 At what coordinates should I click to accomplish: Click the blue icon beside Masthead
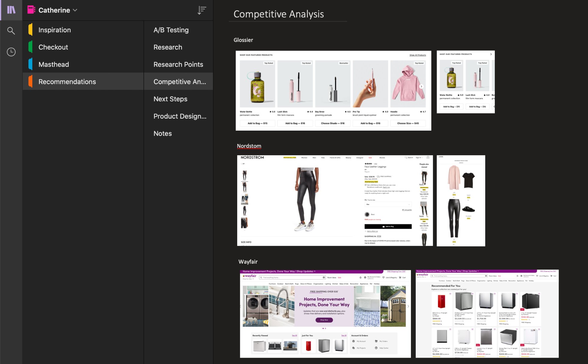30,64
